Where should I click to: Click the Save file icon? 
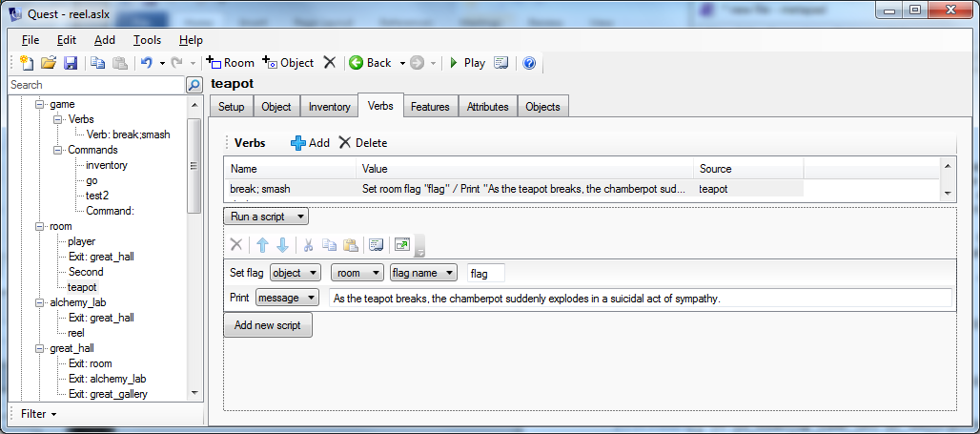[x=71, y=63]
